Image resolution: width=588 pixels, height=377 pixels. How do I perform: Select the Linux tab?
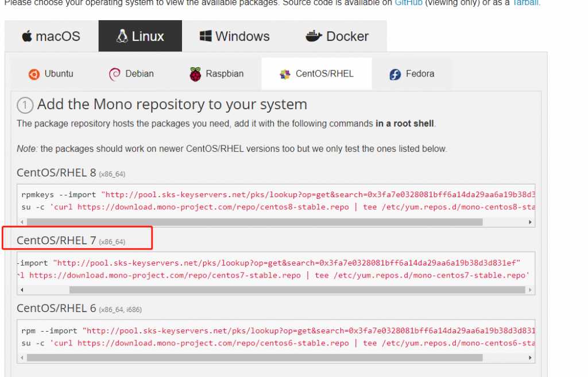pyautogui.click(x=140, y=36)
